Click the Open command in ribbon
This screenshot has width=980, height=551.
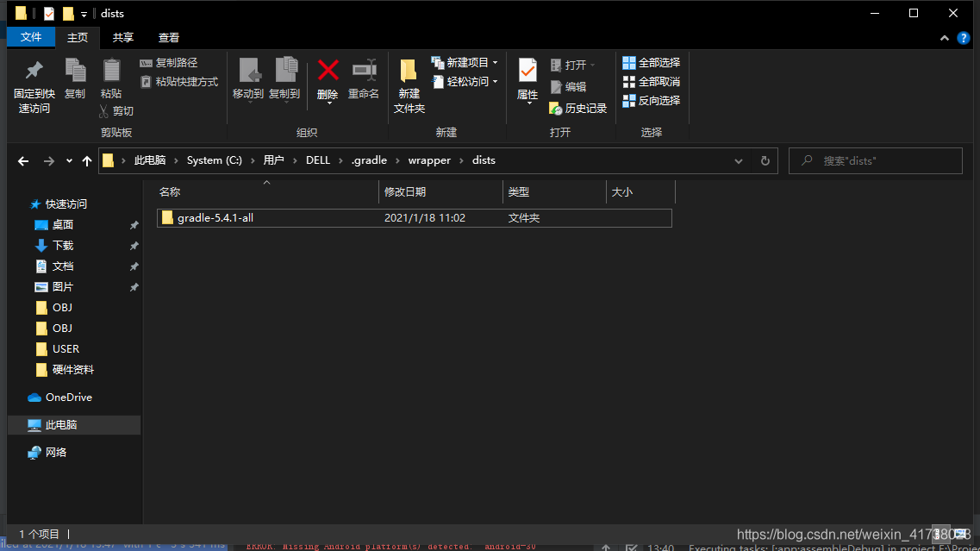coord(571,65)
